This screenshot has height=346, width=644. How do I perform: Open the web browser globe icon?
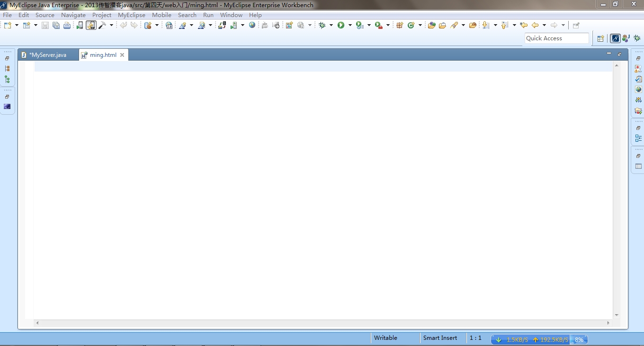click(x=252, y=25)
